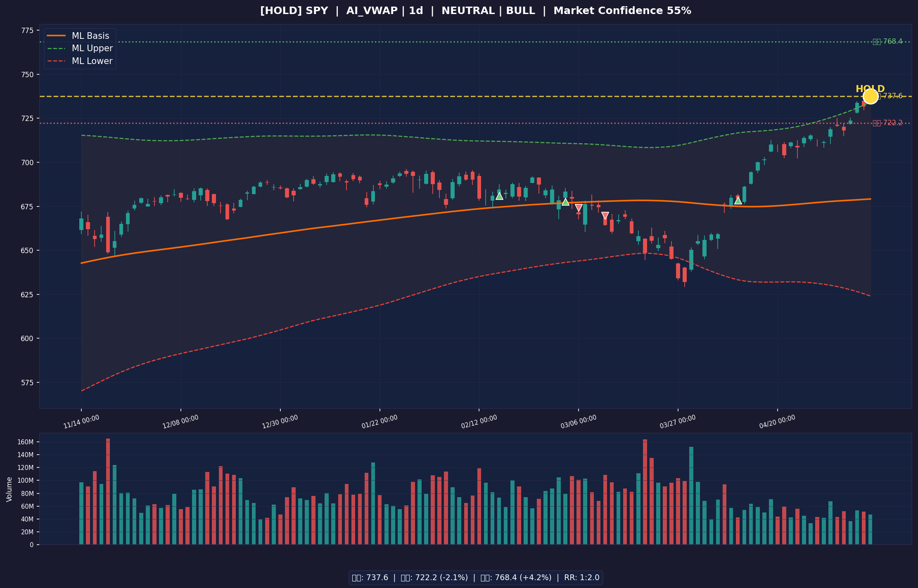The width and height of the screenshot is (918, 588).
Task: Select the ML Basis legend label
Action: pos(90,36)
